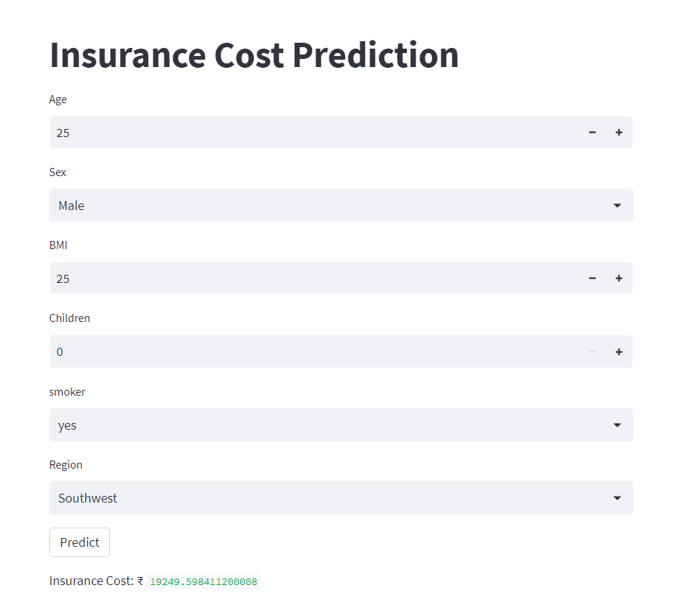Screen dimensions: 699x616
Task: Open the Region selection showing Southwest
Action: point(295,497)
